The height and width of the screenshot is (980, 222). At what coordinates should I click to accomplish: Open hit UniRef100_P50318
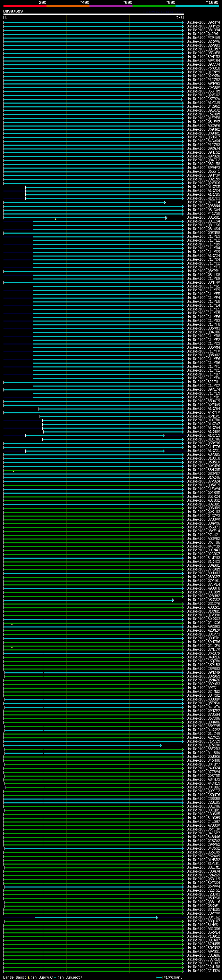pyautogui.click(x=203, y=68)
